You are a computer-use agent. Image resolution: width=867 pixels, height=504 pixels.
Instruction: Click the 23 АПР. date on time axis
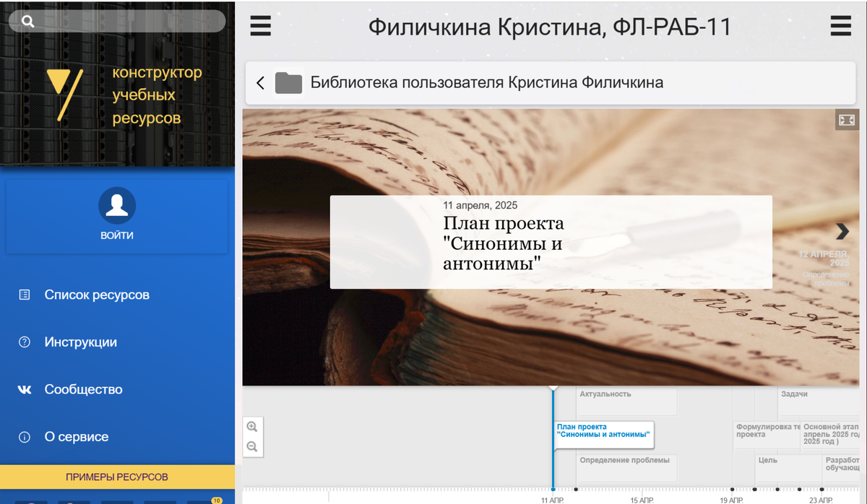pyautogui.click(x=821, y=500)
